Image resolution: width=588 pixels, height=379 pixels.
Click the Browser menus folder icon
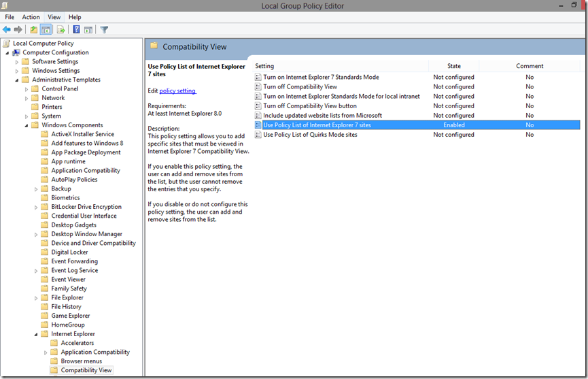54,361
